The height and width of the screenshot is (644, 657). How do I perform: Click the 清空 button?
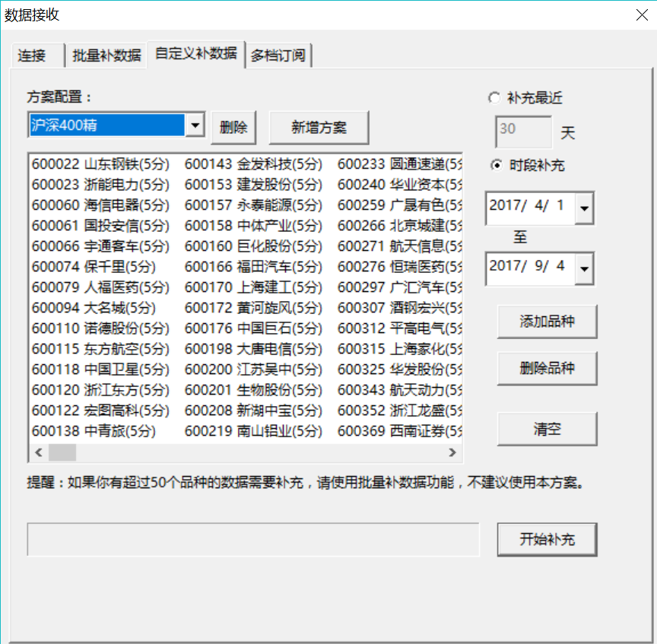pos(547,429)
